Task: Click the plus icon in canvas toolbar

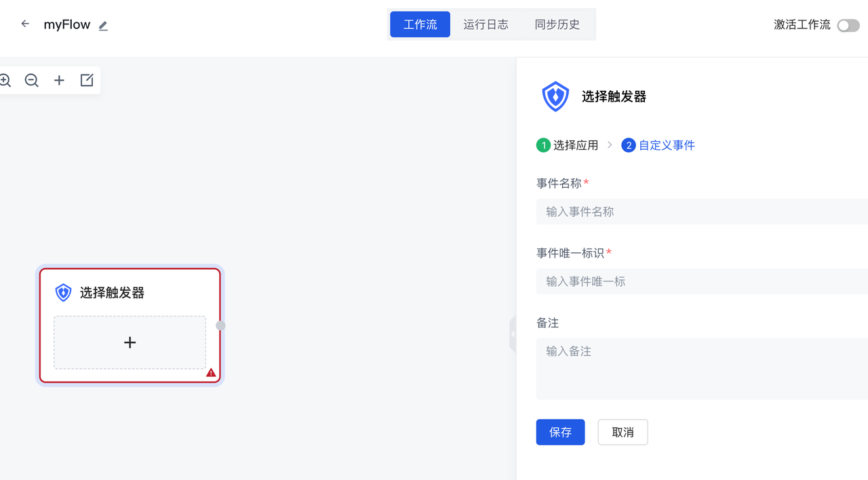Action: 59,81
